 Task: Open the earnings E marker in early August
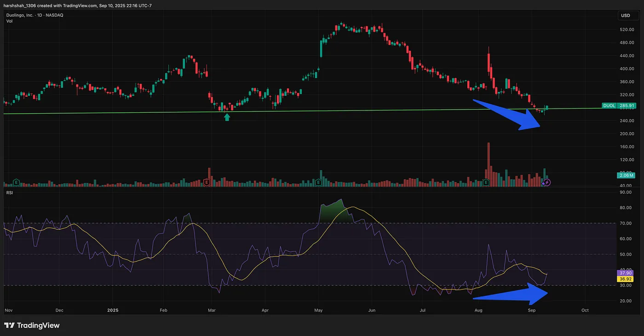coord(486,182)
